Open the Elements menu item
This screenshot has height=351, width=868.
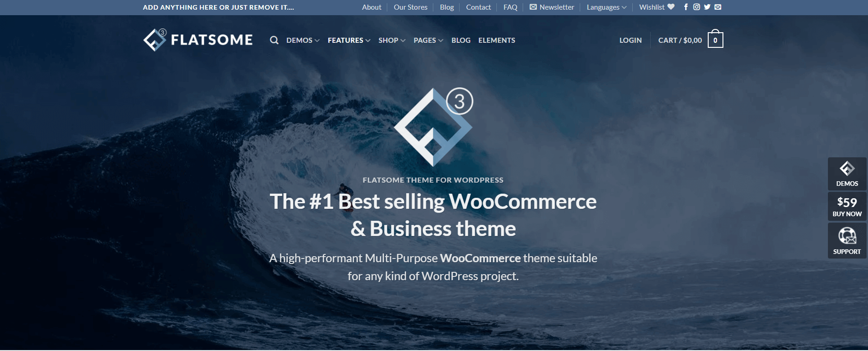tap(497, 40)
